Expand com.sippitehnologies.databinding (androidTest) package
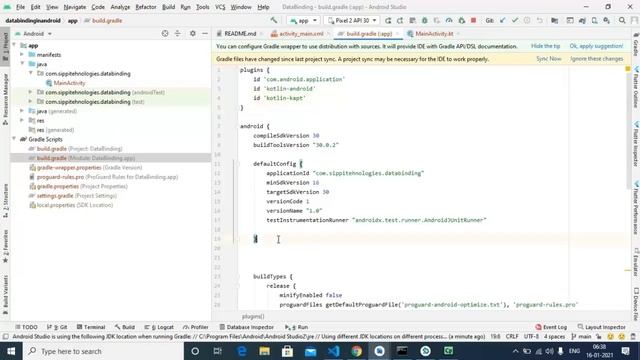 31,92
